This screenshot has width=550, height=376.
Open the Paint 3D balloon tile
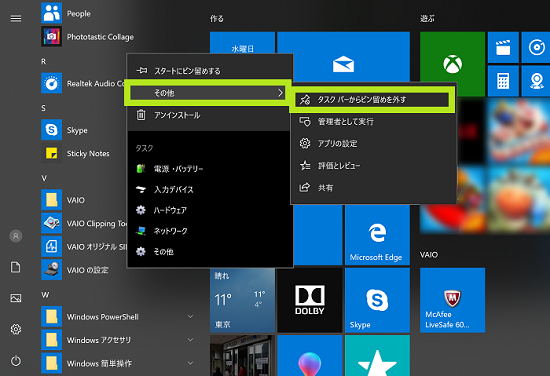310,356
